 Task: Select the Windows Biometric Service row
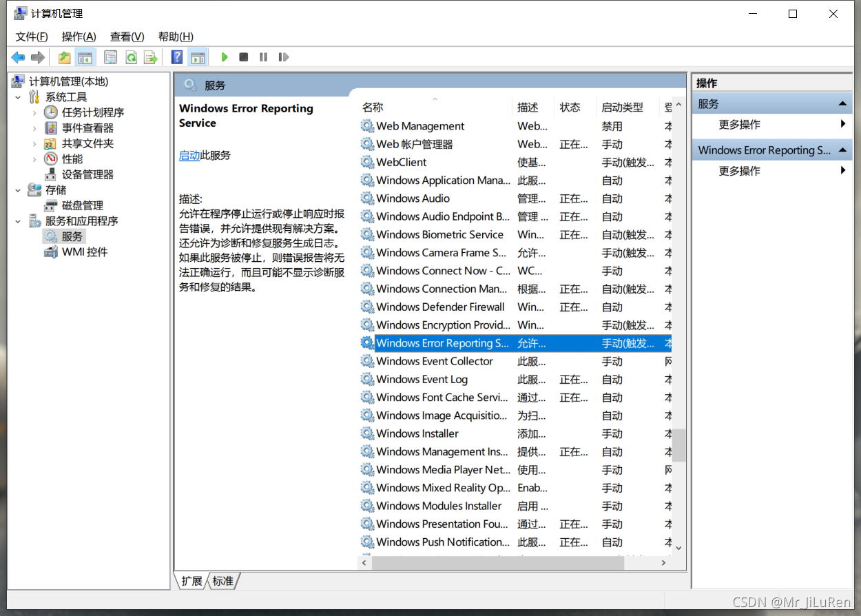pyautogui.click(x=515, y=235)
